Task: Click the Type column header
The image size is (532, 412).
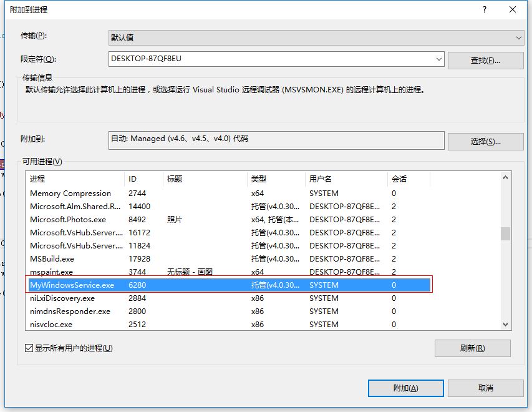Action: click(276, 179)
